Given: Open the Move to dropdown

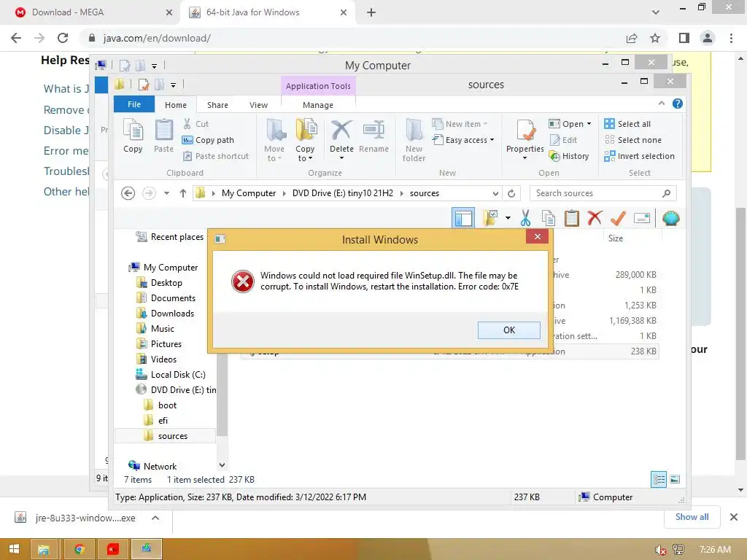Looking at the screenshot, I should (274, 141).
